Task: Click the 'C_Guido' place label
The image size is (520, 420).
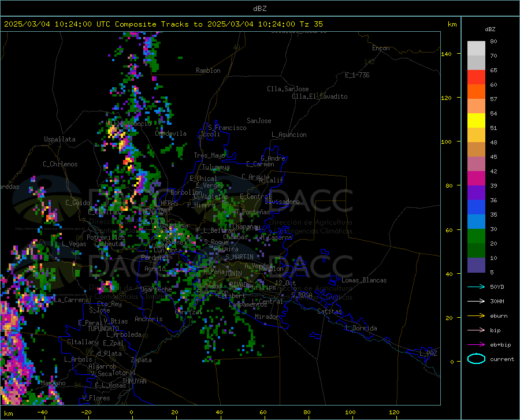Action: (x=77, y=203)
